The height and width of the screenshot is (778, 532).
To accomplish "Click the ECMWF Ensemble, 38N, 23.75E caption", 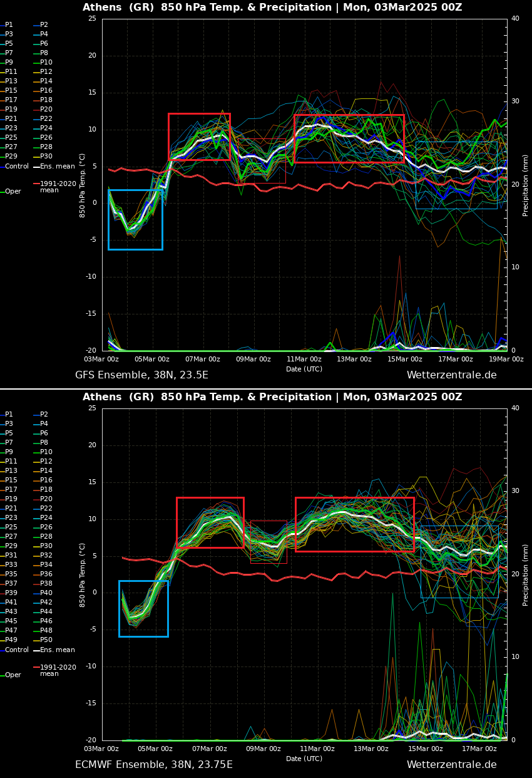I will tap(153, 765).
